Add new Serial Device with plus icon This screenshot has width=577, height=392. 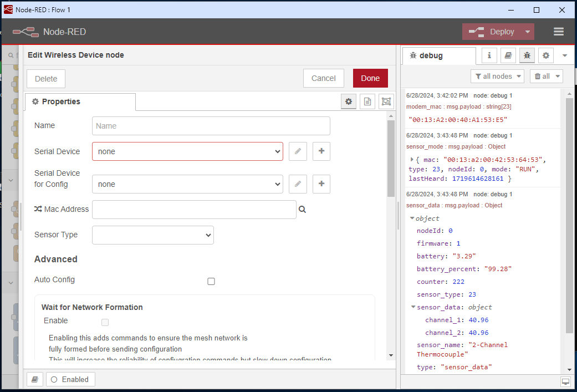click(321, 151)
